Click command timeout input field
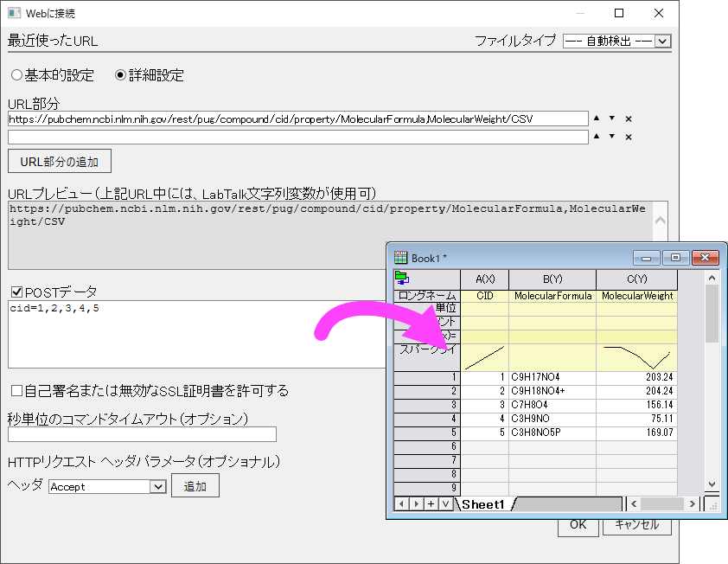The width and height of the screenshot is (728, 564). pyautogui.click(x=142, y=434)
